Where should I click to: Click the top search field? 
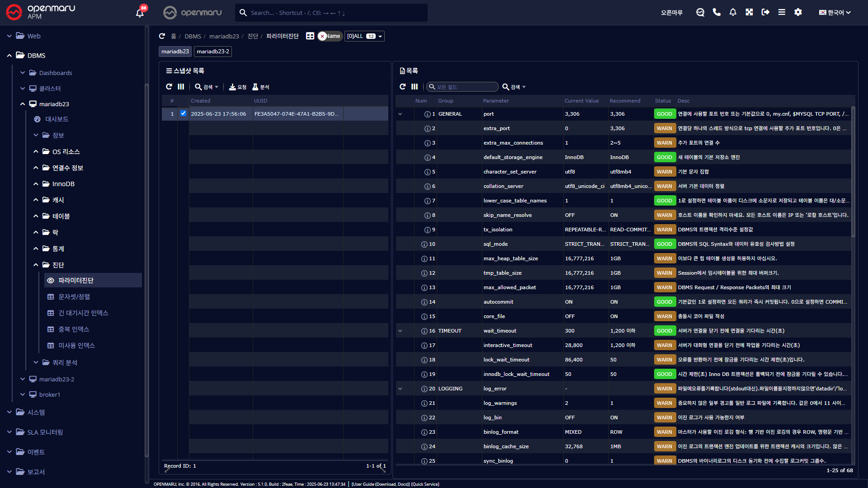tap(331, 13)
